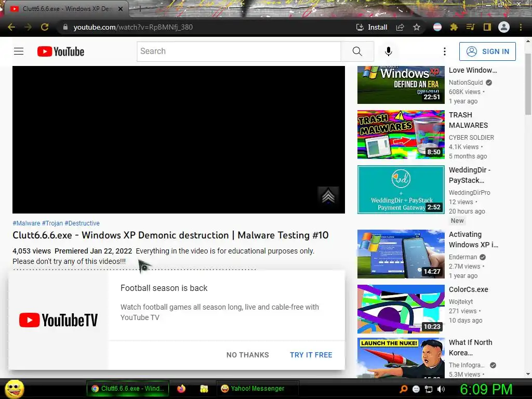Click the Enderman channel name

click(x=463, y=257)
